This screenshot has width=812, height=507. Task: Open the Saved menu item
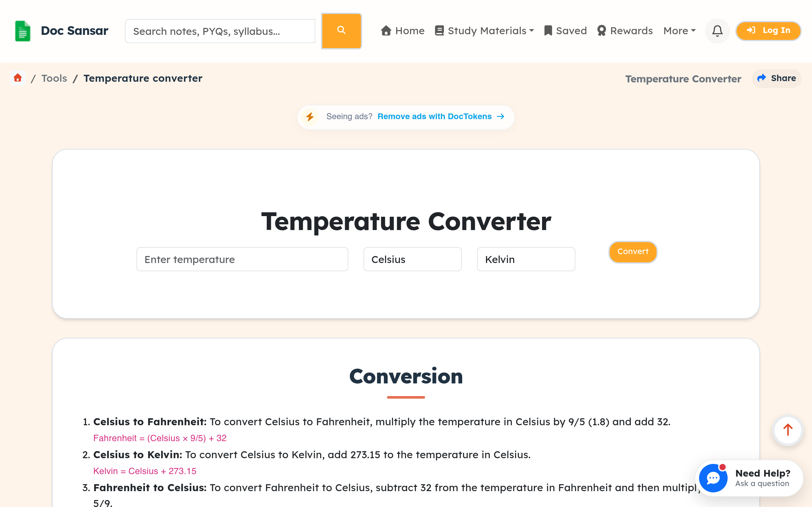coord(565,31)
